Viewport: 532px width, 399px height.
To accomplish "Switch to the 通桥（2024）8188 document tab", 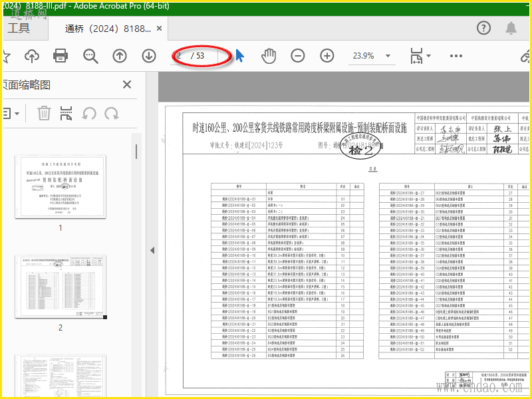I will click(108, 29).
